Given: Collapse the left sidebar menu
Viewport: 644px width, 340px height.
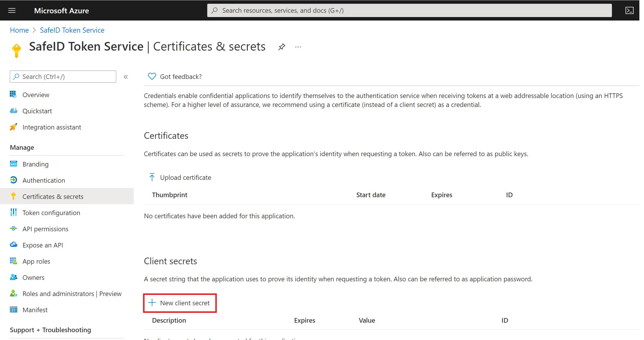Looking at the screenshot, I should [x=126, y=77].
